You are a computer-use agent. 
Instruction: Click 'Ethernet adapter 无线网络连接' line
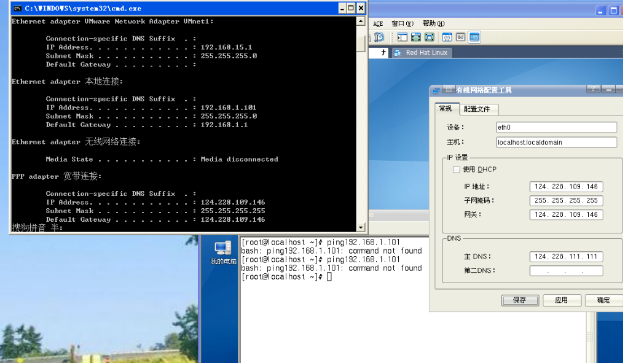point(76,142)
